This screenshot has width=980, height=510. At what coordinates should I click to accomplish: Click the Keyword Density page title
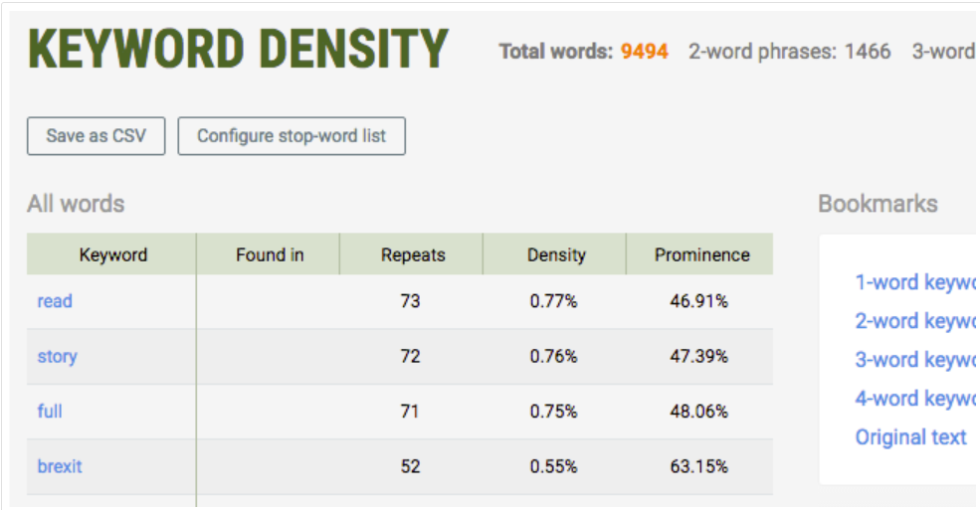click(238, 50)
